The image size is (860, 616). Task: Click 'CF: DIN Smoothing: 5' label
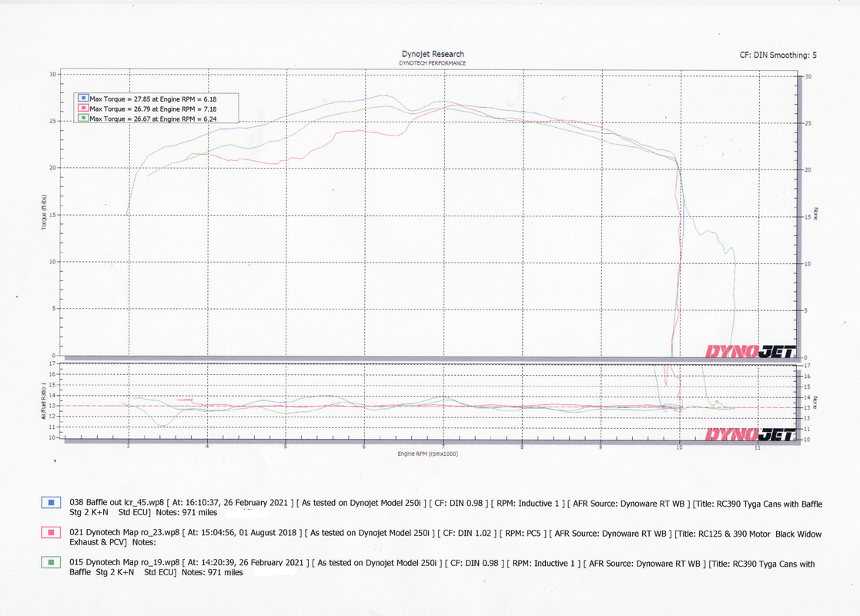tap(778, 55)
